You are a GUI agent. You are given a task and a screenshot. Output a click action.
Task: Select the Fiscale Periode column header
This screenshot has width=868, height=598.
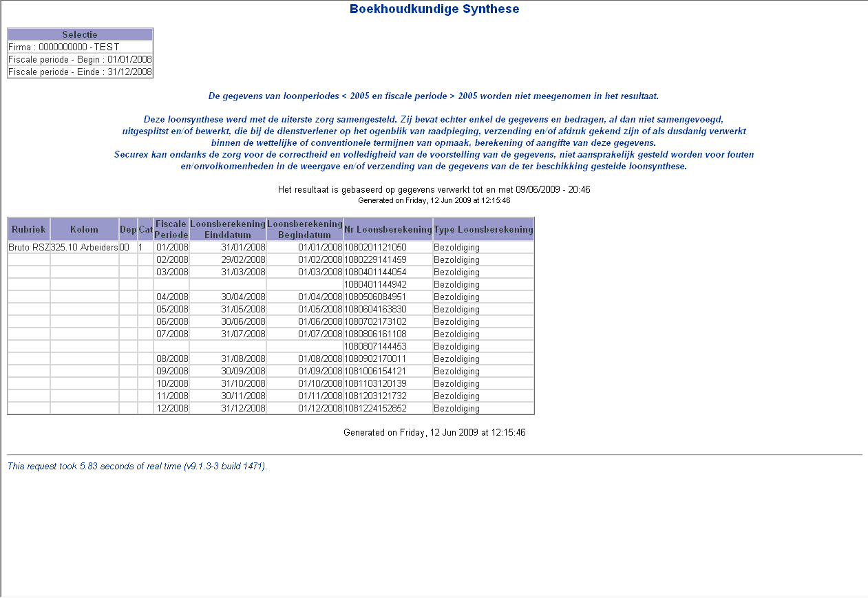171,229
